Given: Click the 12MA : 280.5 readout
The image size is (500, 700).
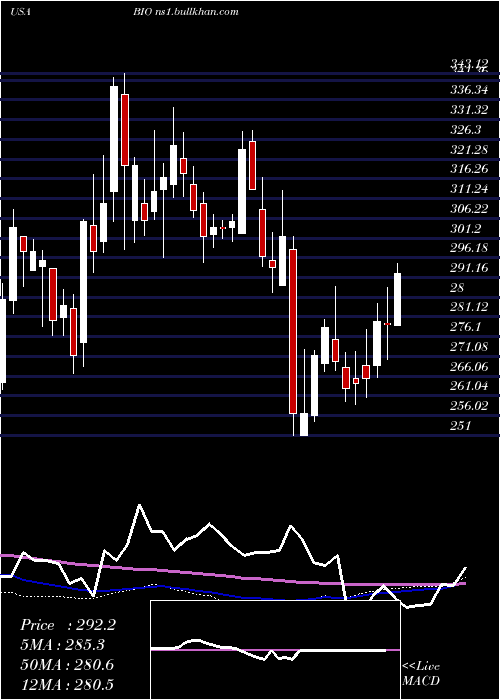Looking at the screenshot, I should 67,684.
